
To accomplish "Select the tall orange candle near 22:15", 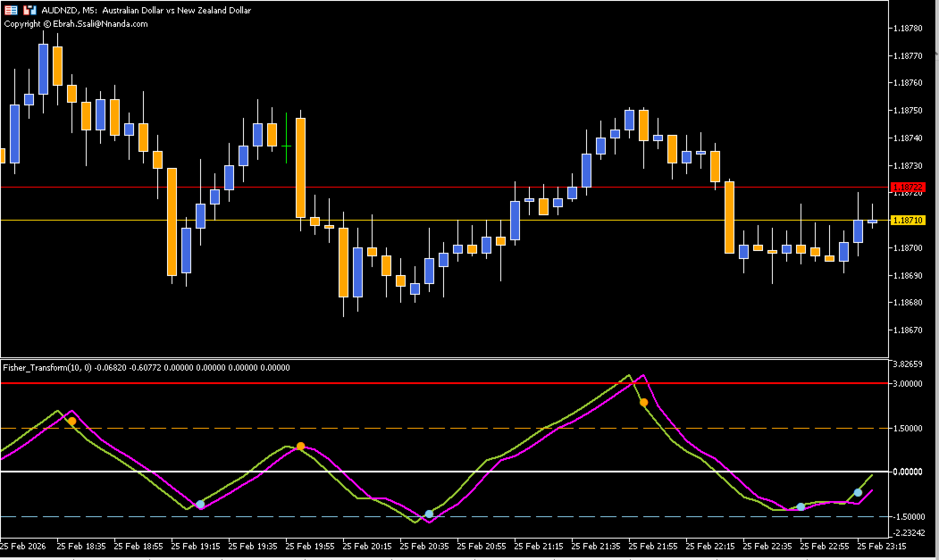I will 729,217.
